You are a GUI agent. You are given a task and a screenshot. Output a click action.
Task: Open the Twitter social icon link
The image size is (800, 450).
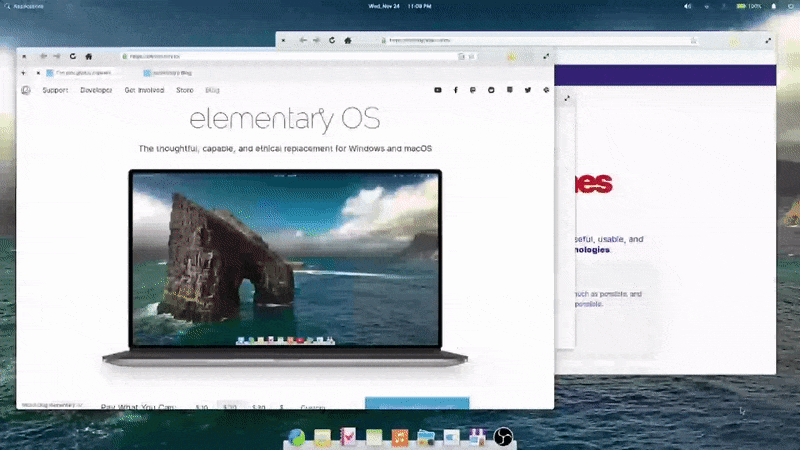tap(528, 90)
